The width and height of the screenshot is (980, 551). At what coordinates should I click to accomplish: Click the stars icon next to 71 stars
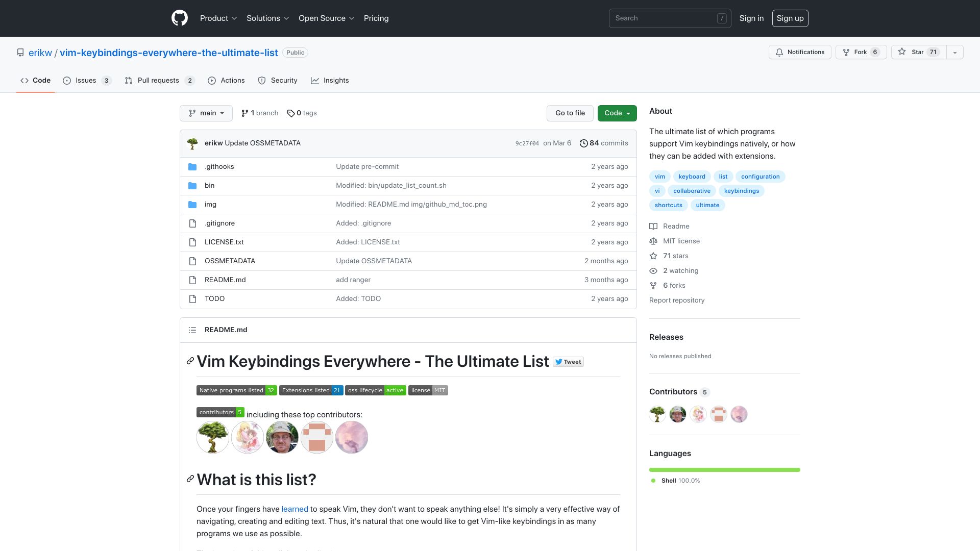click(653, 256)
